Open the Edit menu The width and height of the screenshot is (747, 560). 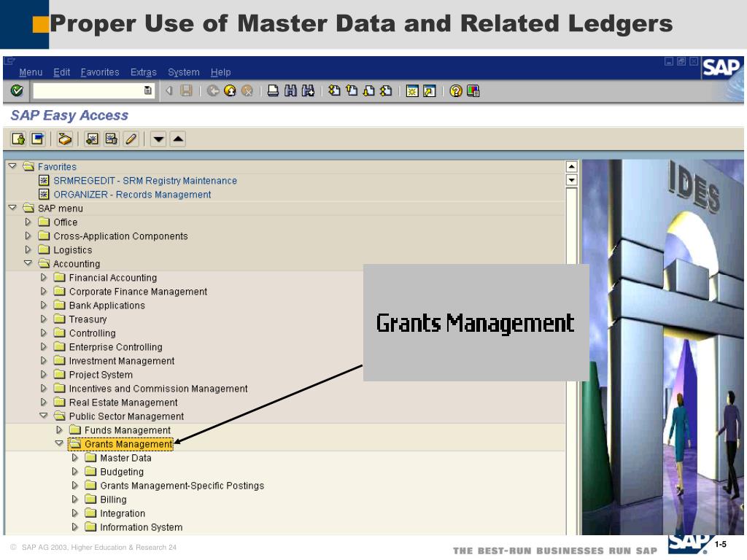[61, 72]
